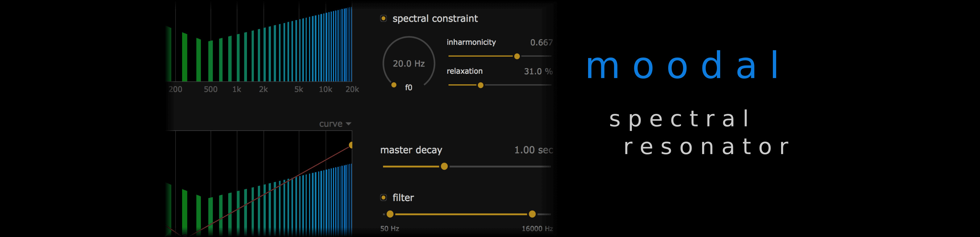Toggle the spectral constraint enable button

[x=384, y=18]
